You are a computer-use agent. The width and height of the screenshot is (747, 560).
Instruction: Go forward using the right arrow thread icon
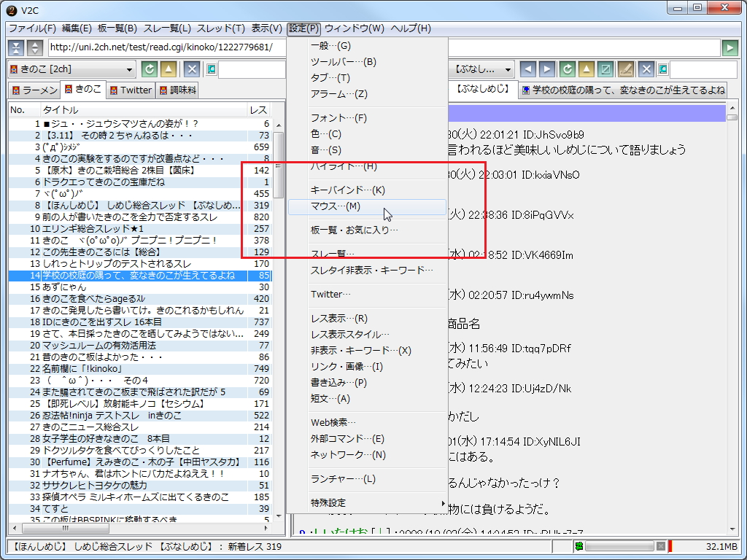[546, 69]
